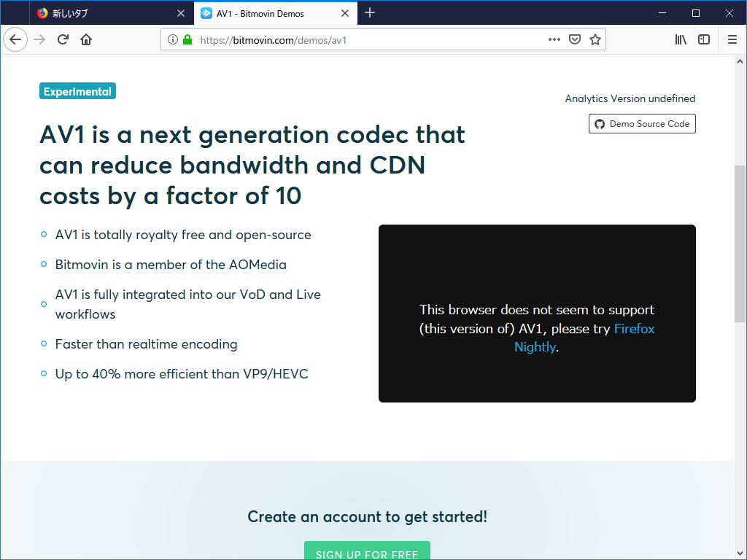Open the page actions overflow menu
Screen dimensions: 747x560
[554, 39]
